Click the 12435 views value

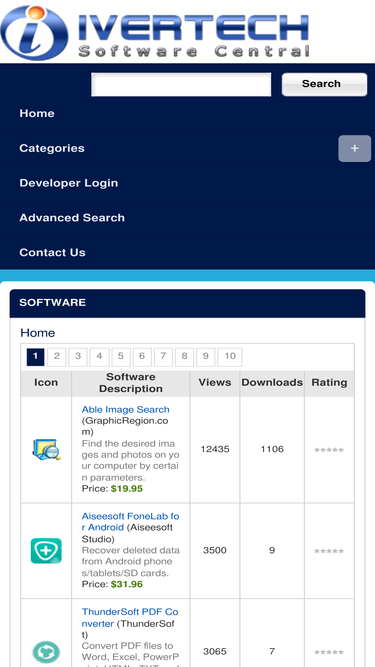coord(215,449)
